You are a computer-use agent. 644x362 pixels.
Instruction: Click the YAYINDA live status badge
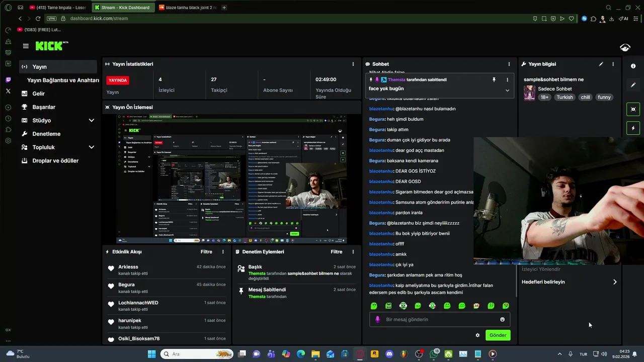[x=118, y=80]
